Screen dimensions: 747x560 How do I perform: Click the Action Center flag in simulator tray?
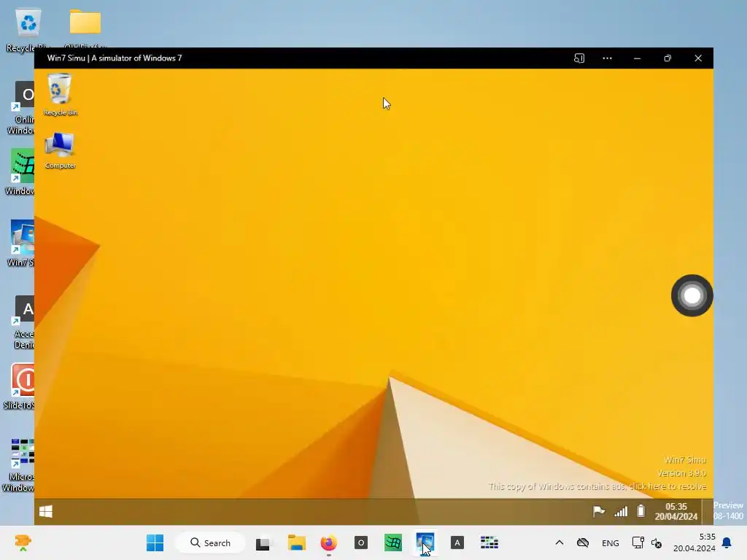[598, 511]
